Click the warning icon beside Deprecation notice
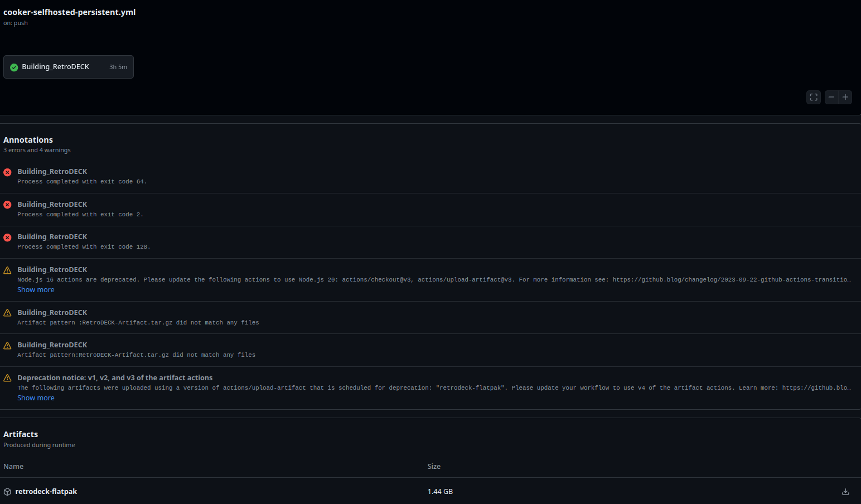Screen dimensions: 861x504 click(7, 378)
